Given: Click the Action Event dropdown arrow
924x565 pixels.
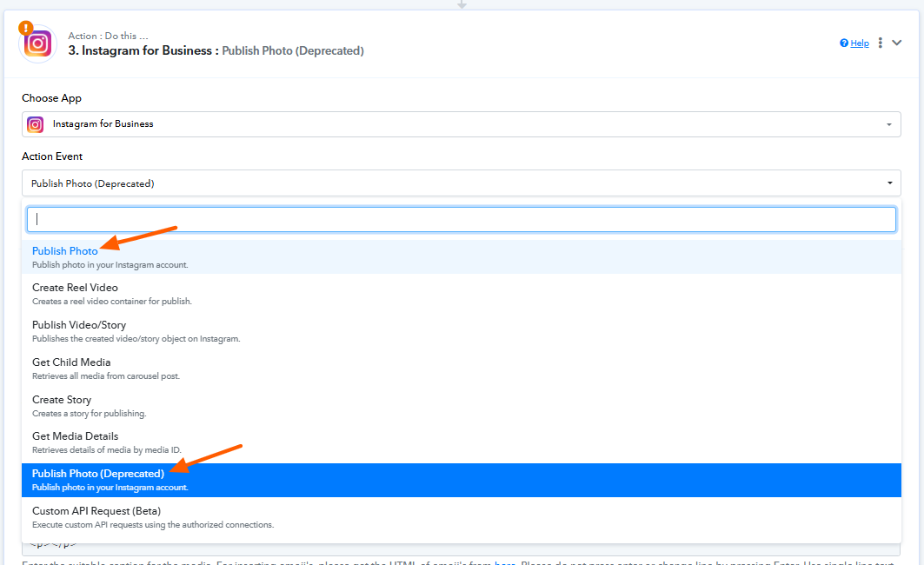Looking at the screenshot, I should click(x=889, y=183).
